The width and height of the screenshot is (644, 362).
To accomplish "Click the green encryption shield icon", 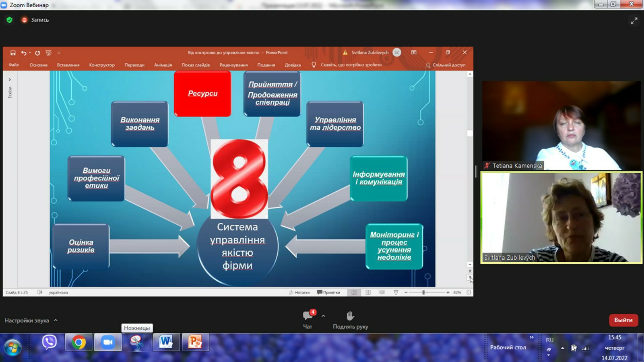I will 10,20.
